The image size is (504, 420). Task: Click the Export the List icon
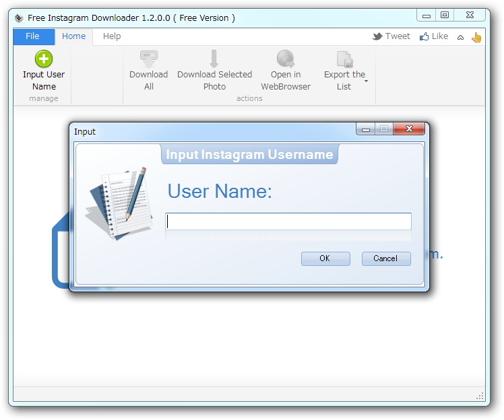click(344, 59)
